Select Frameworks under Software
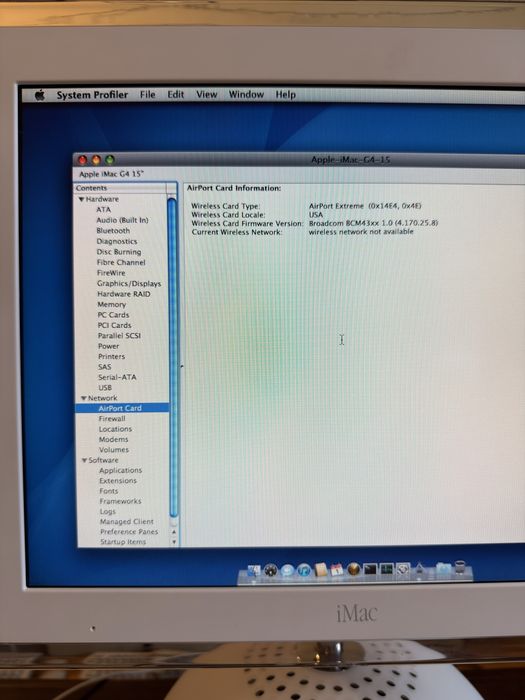 tap(120, 501)
